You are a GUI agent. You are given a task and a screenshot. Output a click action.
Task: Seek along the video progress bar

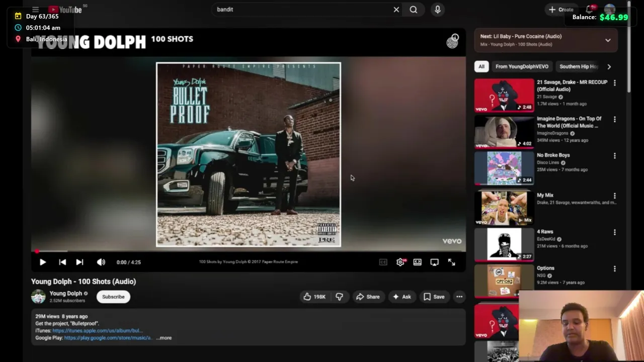tap(249, 251)
